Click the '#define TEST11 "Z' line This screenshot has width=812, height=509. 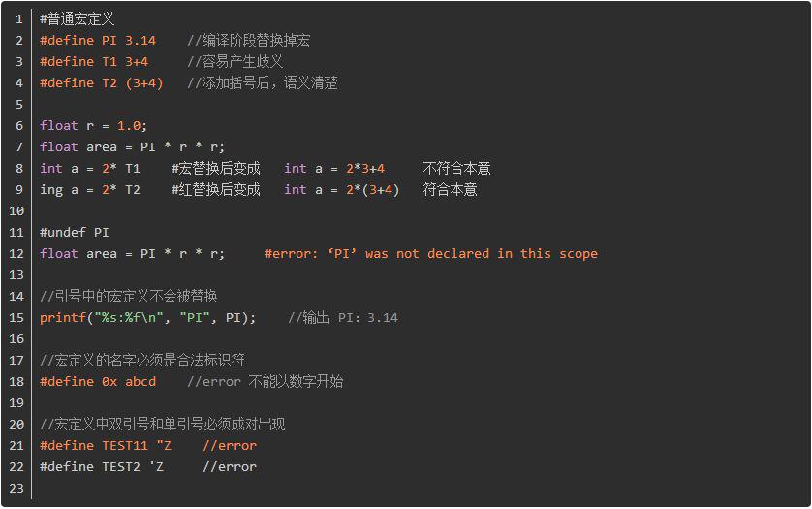click(x=106, y=445)
